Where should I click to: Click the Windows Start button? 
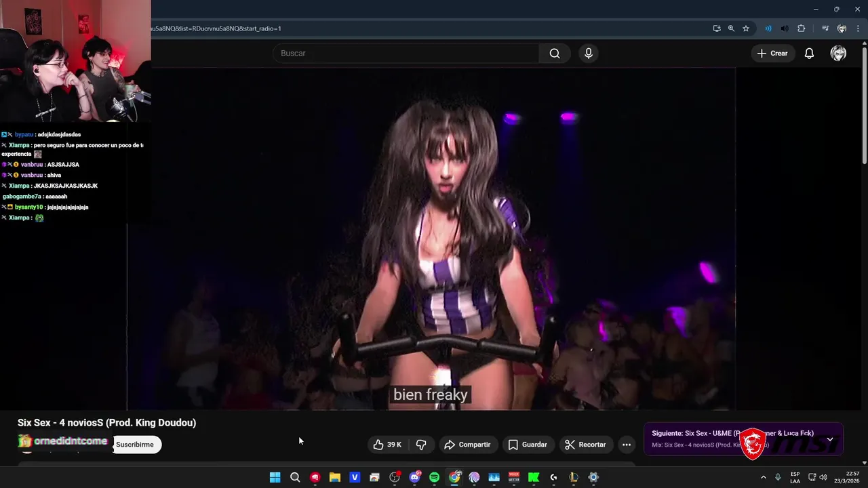click(x=275, y=477)
